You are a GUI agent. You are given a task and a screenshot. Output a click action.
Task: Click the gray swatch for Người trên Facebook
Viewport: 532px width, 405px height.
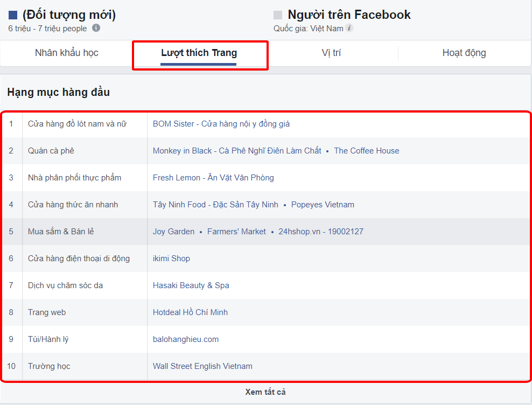278,15
